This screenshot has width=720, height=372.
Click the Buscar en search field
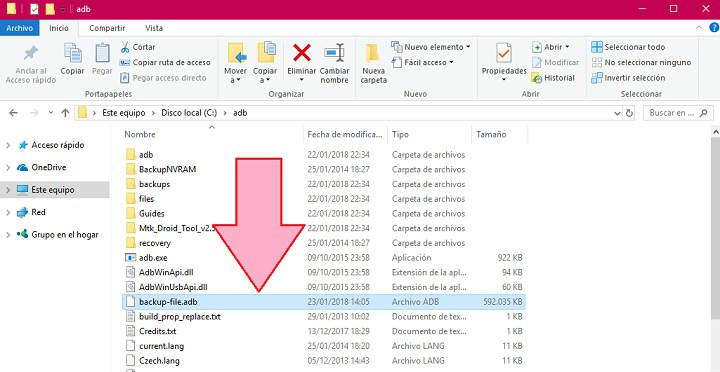click(x=678, y=113)
